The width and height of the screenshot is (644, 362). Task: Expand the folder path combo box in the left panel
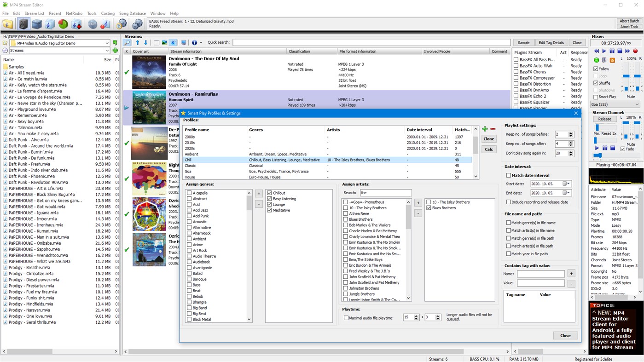coord(107,43)
